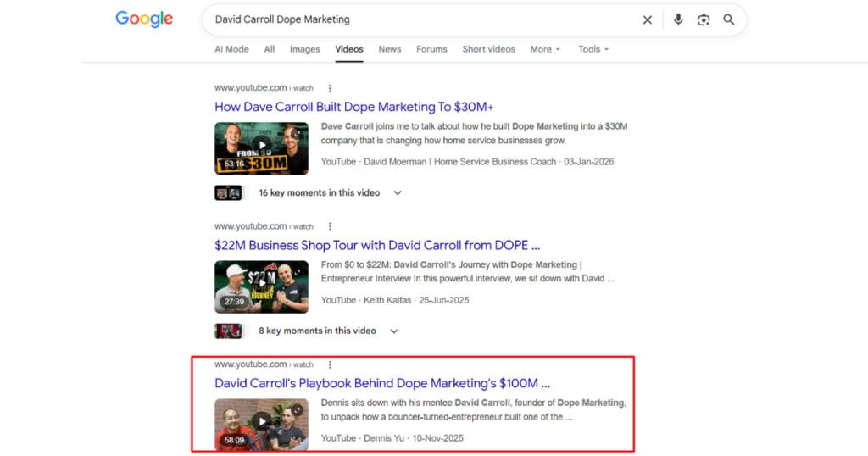Switch to the Forums tab
The image size is (868, 456).
point(431,49)
